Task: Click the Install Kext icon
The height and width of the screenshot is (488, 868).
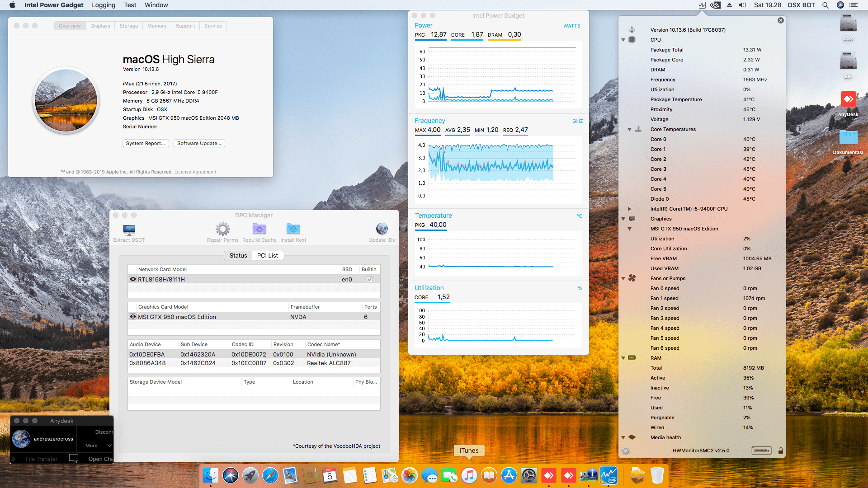Action: 293,229
